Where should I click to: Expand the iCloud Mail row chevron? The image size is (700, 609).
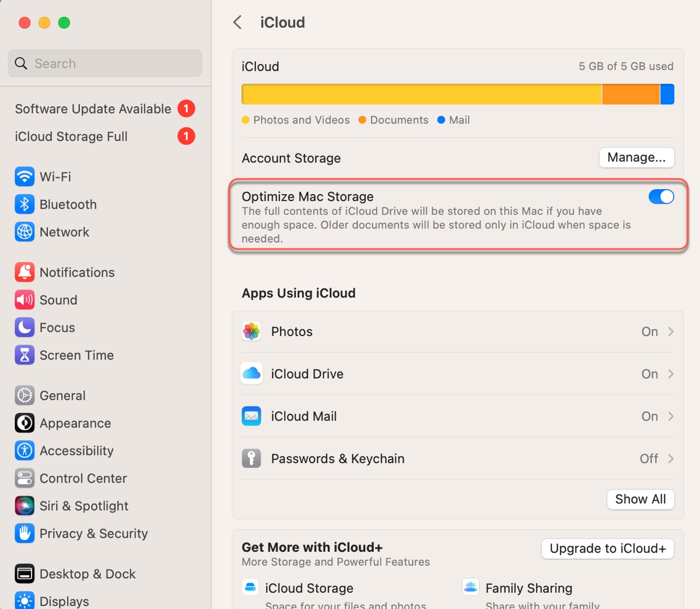click(671, 416)
